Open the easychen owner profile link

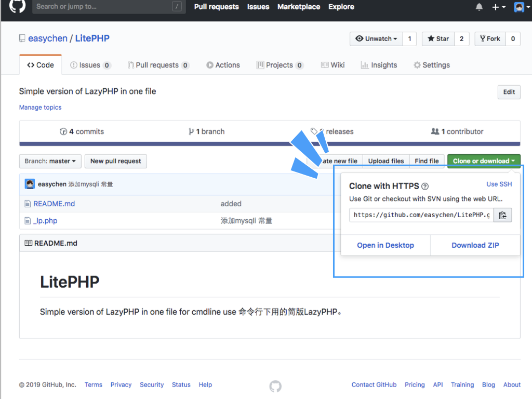pyautogui.click(x=48, y=38)
